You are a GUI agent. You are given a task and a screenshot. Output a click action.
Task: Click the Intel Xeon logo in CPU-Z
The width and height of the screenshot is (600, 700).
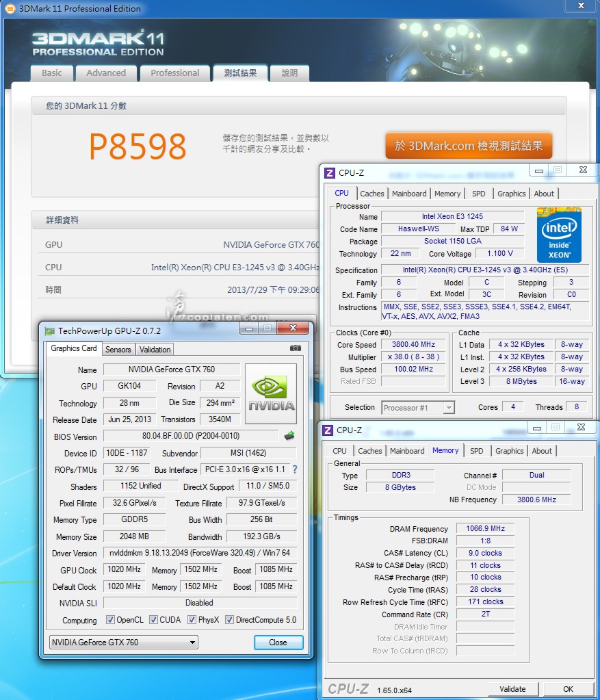point(559,235)
